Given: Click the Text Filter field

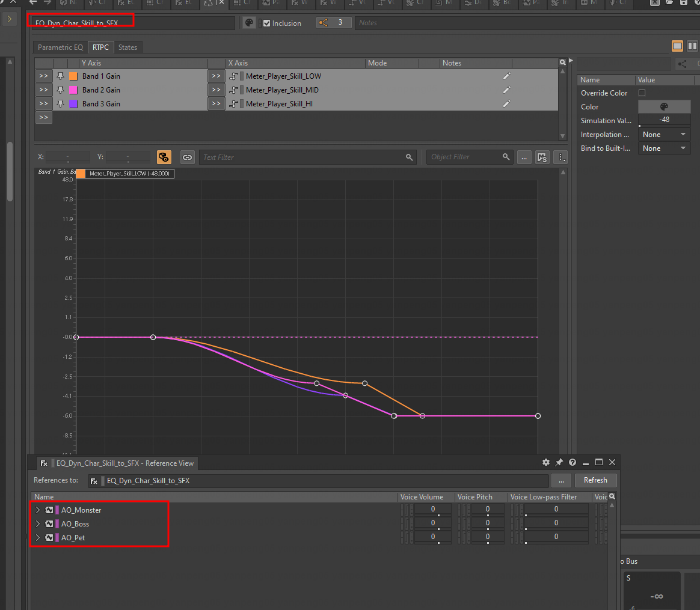Looking at the screenshot, I should click(x=307, y=157).
